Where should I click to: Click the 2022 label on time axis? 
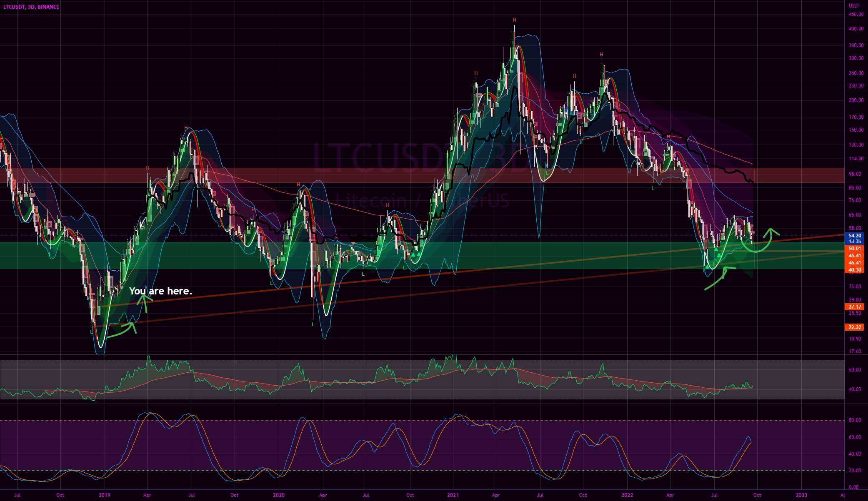click(x=627, y=495)
